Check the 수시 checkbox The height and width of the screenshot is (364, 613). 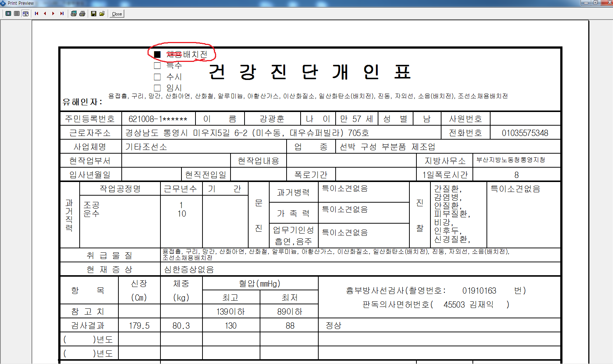157,77
